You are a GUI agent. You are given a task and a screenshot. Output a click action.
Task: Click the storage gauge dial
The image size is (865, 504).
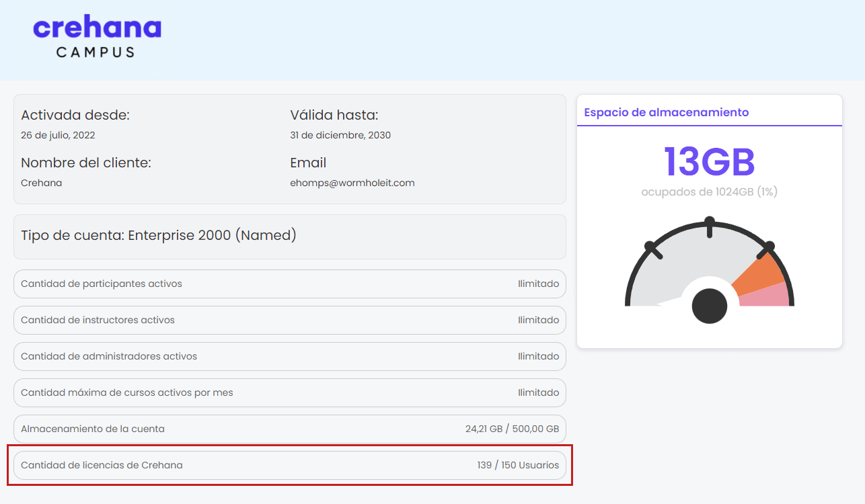click(710, 270)
